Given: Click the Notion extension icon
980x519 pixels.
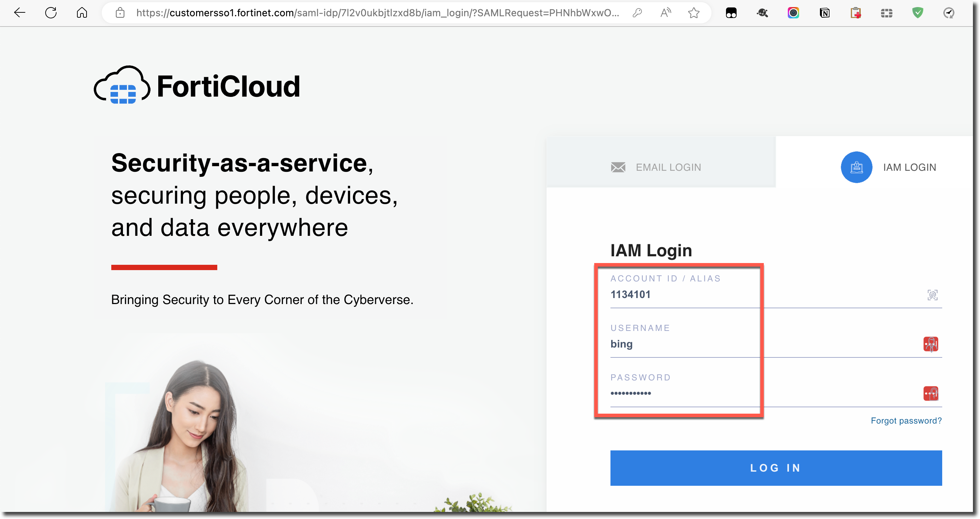Looking at the screenshot, I should coord(825,13).
